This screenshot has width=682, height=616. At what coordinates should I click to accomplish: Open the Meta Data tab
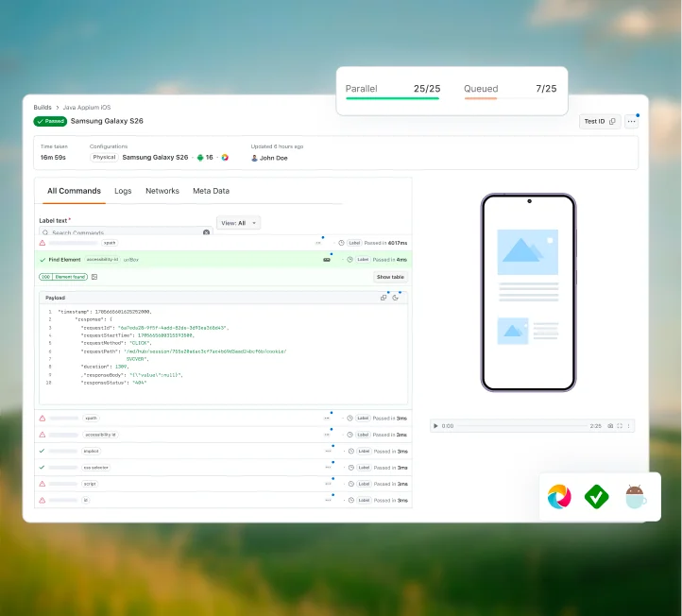[211, 191]
